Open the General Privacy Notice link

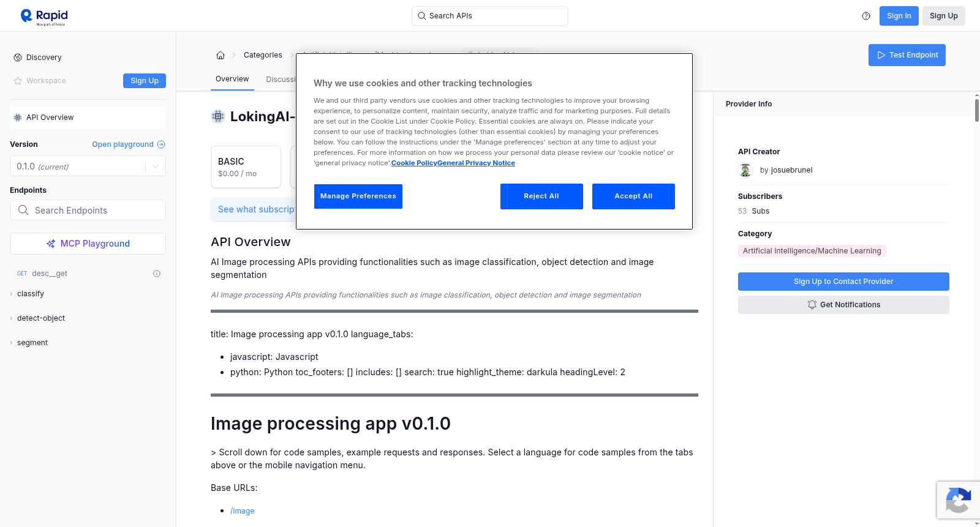[x=476, y=163]
